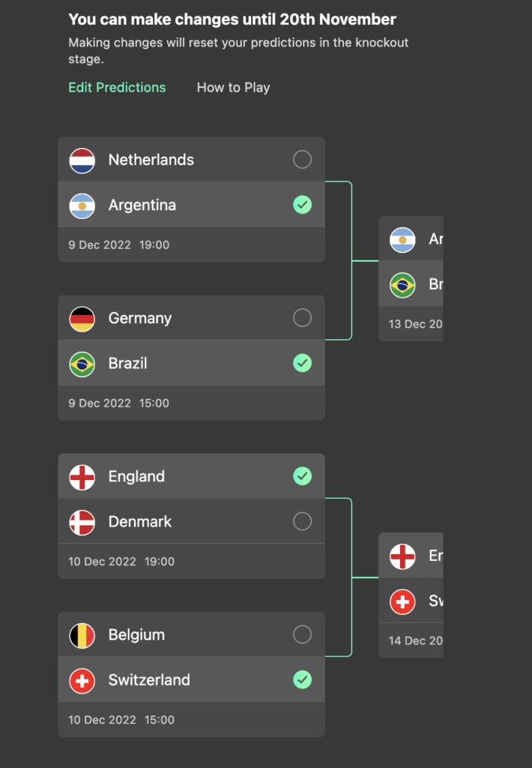Click the Belgium flag icon
Image resolution: width=532 pixels, height=768 pixels.
82,635
